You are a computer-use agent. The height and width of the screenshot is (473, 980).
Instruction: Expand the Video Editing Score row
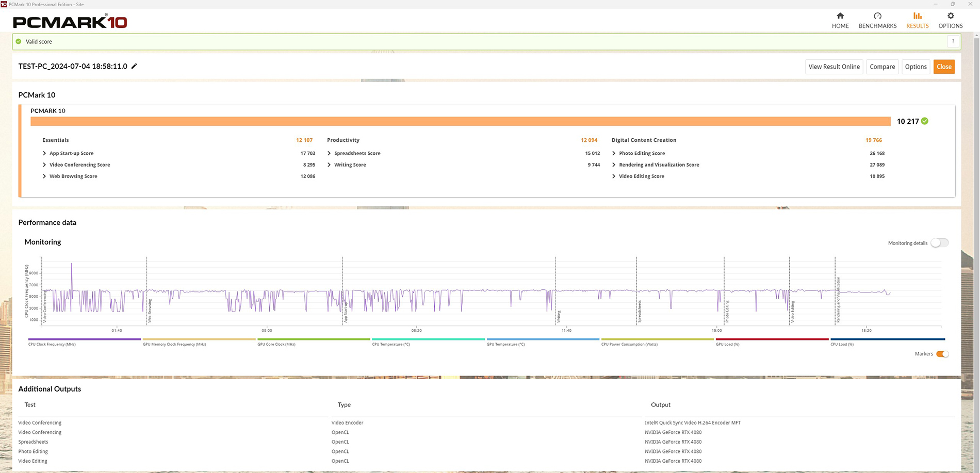(614, 176)
